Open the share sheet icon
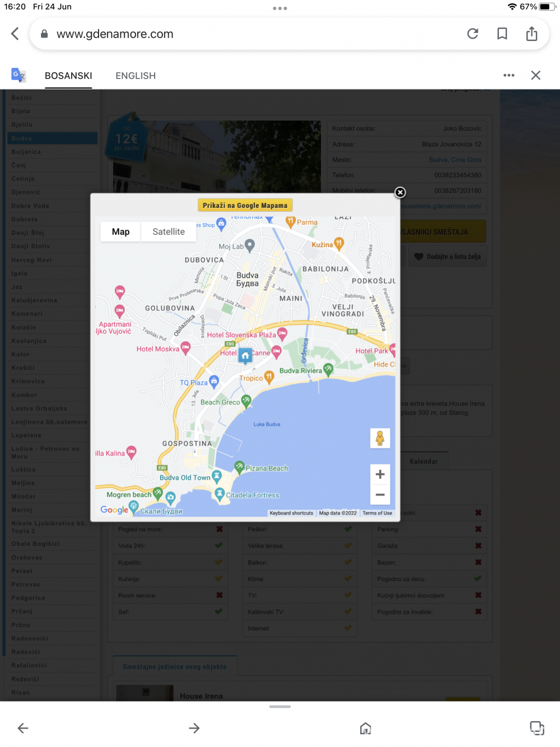 pyautogui.click(x=532, y=34)
